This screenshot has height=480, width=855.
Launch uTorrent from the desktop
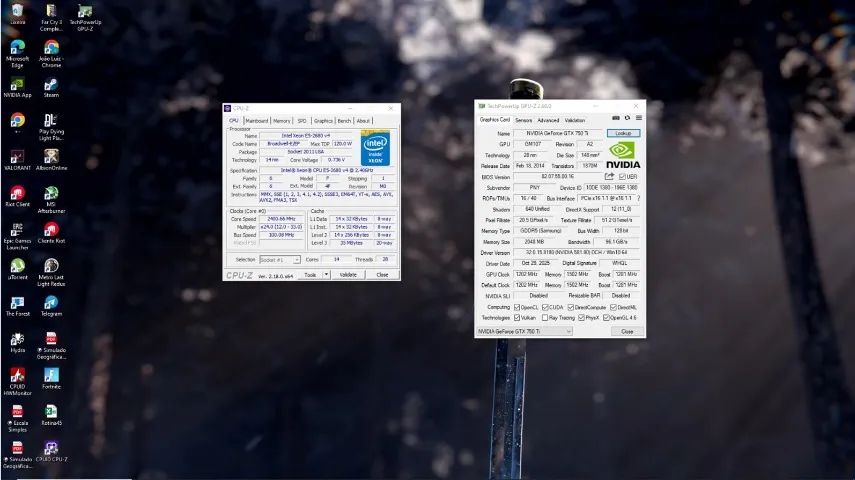pyautogui.click(x=17, y=269)
